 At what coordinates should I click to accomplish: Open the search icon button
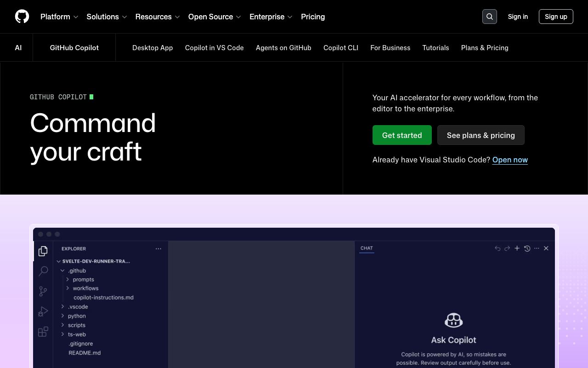click(490, 17)
